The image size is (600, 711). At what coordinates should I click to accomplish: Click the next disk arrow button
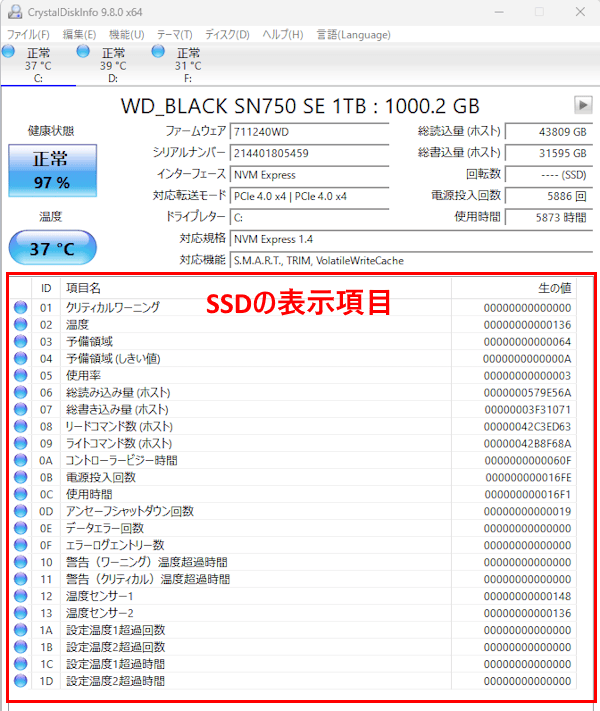coord(583,105)
